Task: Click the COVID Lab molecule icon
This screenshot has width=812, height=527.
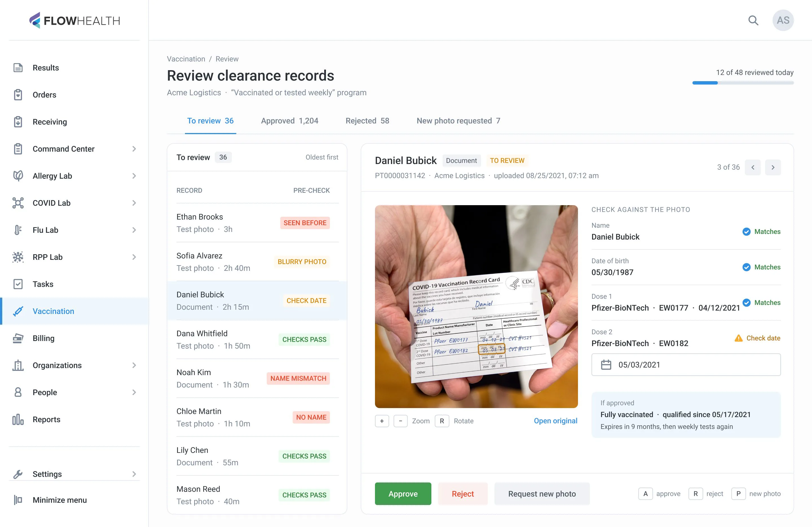Action: [x=18, y=203]
